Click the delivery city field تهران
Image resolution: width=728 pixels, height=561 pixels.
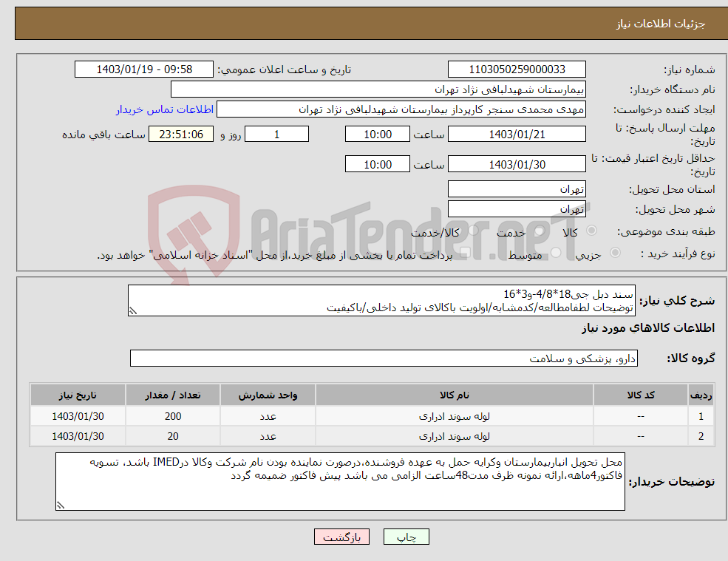(x=517, y=209)
